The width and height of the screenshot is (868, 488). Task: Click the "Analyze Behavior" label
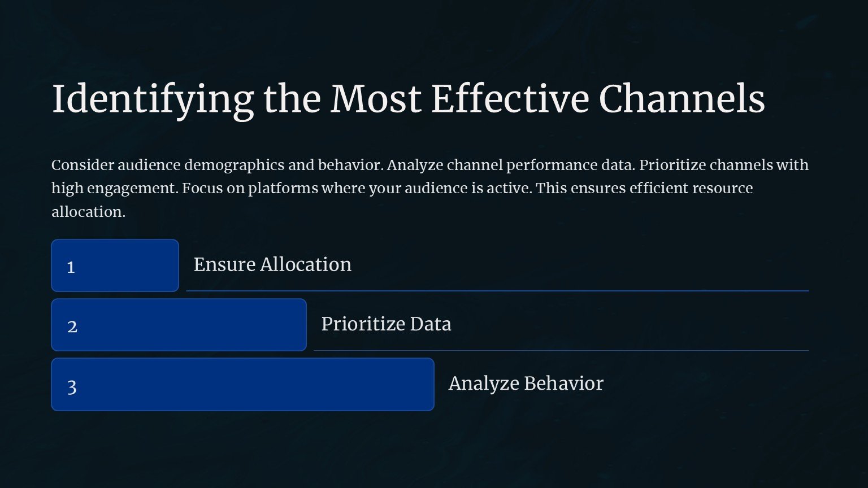coord(526,383)
